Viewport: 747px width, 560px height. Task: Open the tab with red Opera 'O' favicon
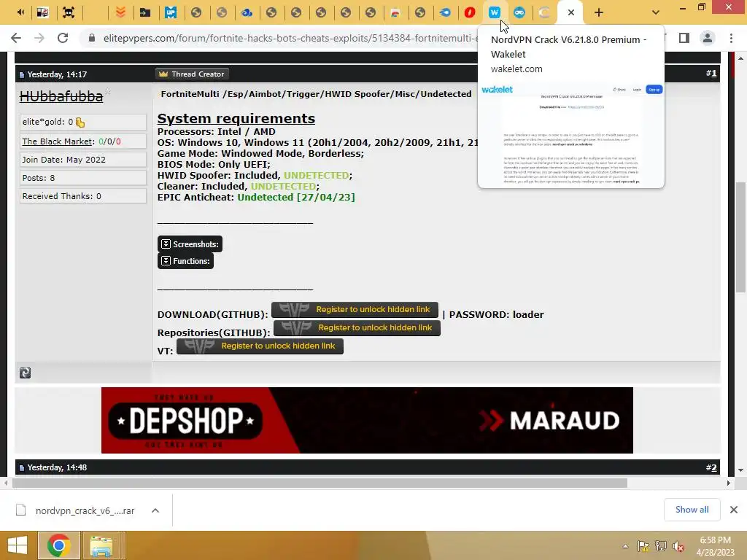click(469, 12)
